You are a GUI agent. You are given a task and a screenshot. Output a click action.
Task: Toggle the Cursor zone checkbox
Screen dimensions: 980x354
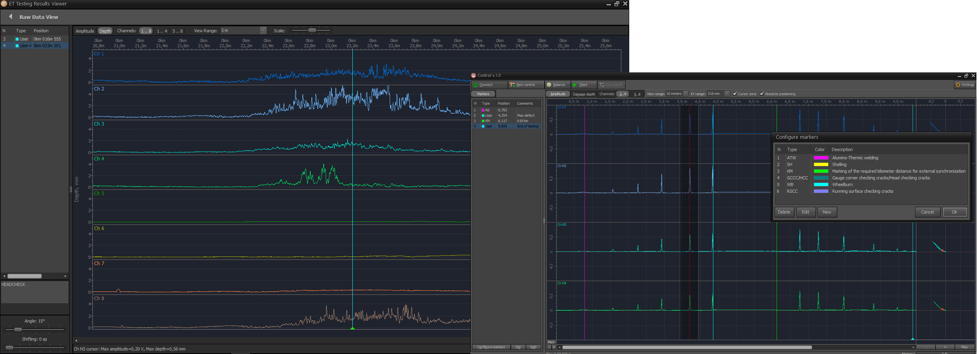point(735,94)
